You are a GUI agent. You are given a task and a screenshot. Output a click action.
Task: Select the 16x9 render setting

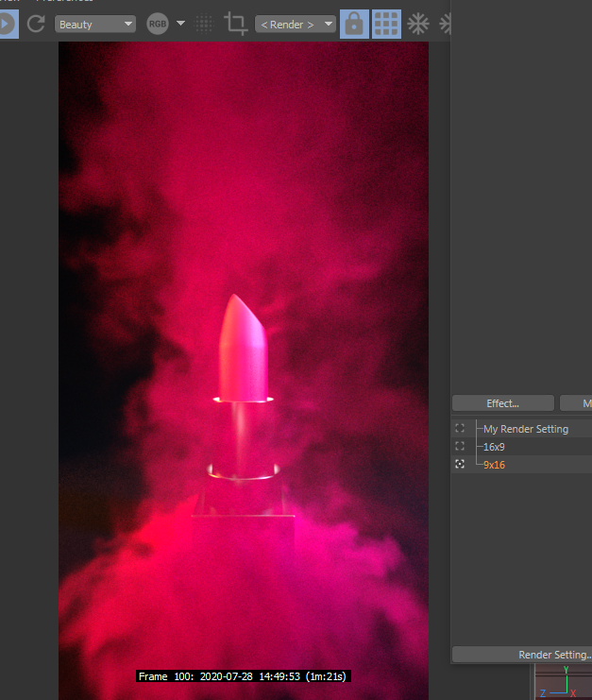494,447
